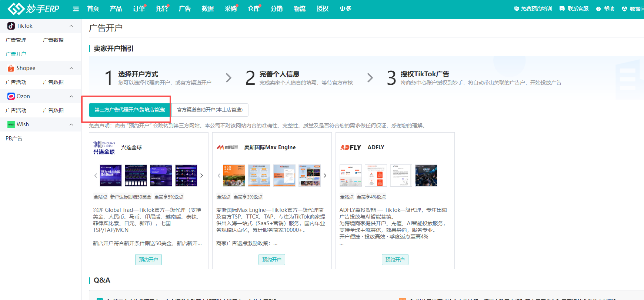
Task: Click the 免费预约培训 icon in header
Action: (x=517, y=9)
